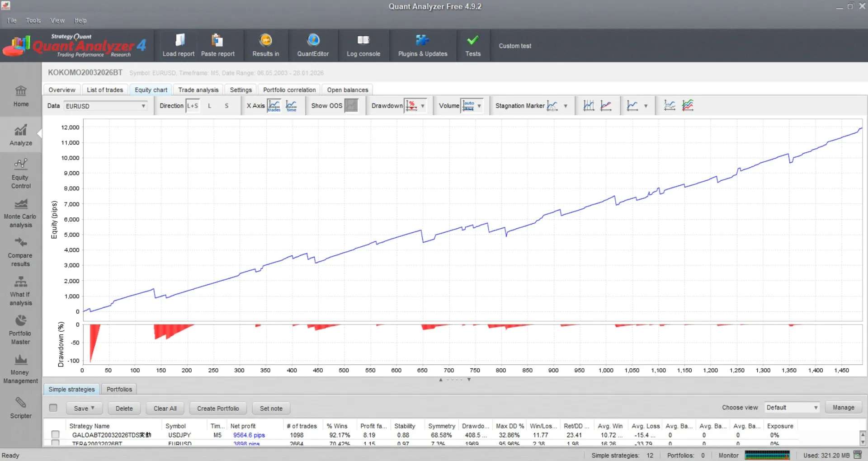Toggle Show OOS button
Image resolution: width=868 pixels, height=461 pixels.
coord(351,106)
